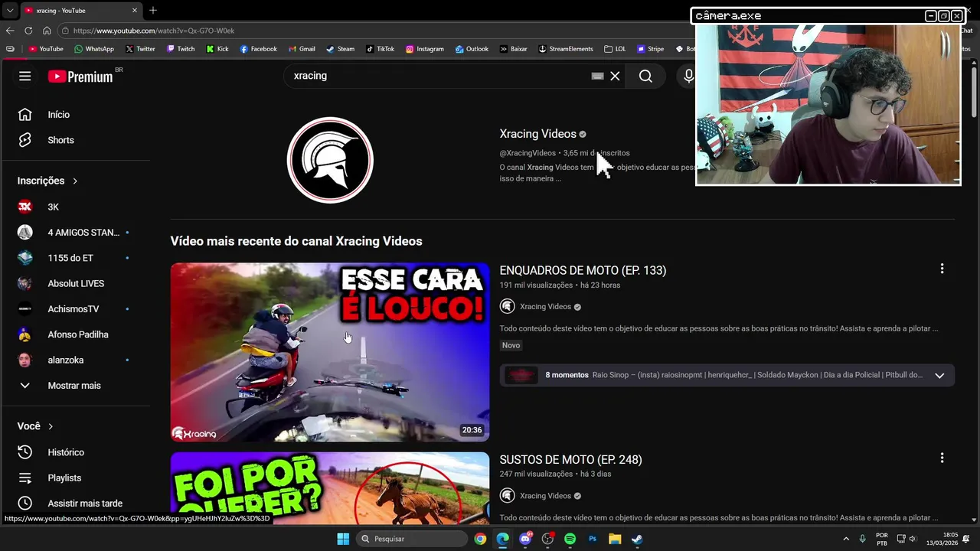Click the YouTube Premium logo

coord(80,76)
